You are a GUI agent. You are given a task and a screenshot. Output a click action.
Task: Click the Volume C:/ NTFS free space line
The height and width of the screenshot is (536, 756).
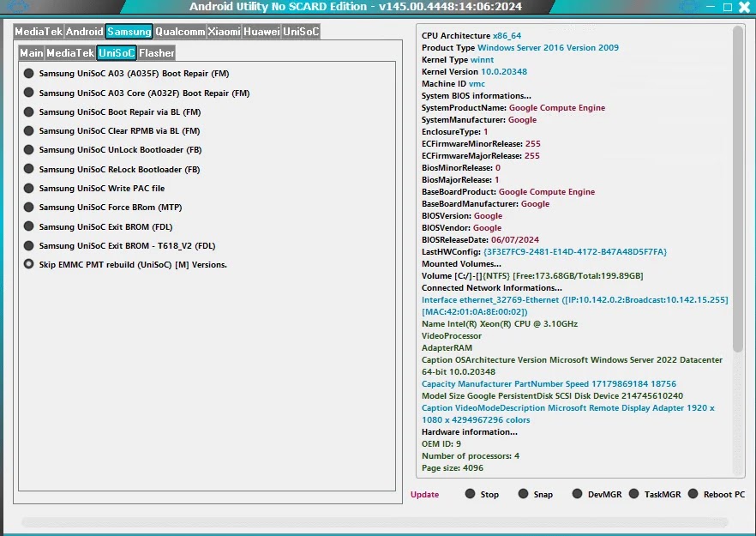pyautogui.click(x=532, y=276)
